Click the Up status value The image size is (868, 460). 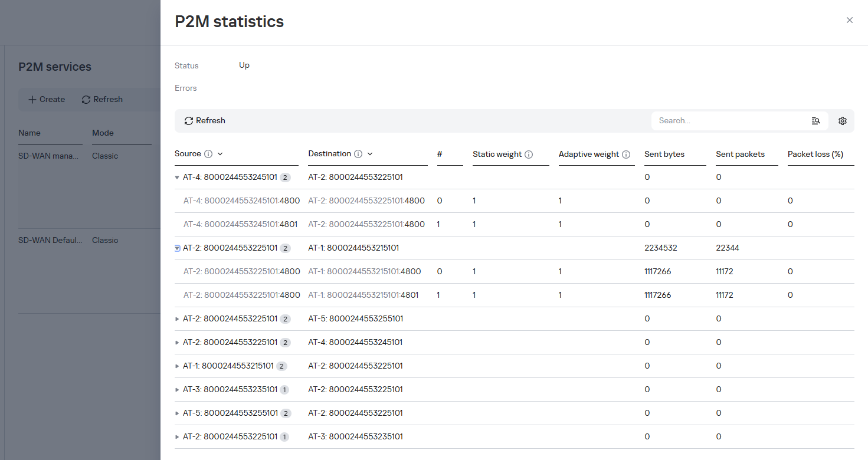pos(244,65)
